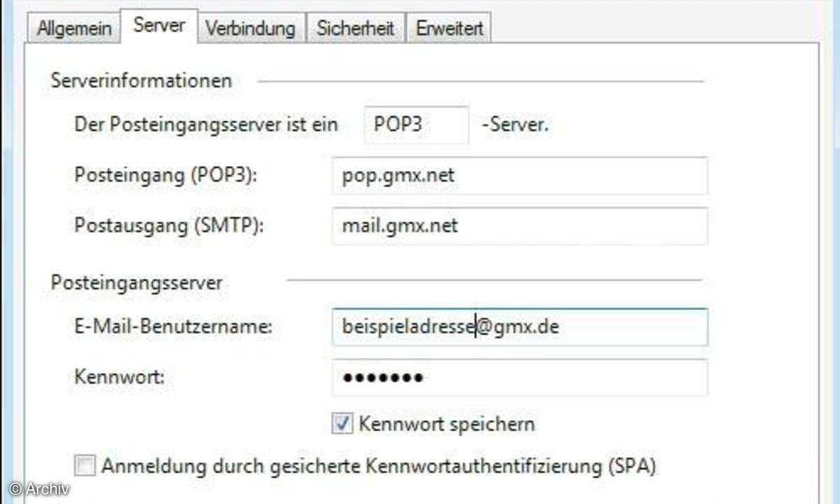Screen dimensions: 840x504
Task: Uncheck the Kennwort speichern checkbox
Action: (342, 423)
